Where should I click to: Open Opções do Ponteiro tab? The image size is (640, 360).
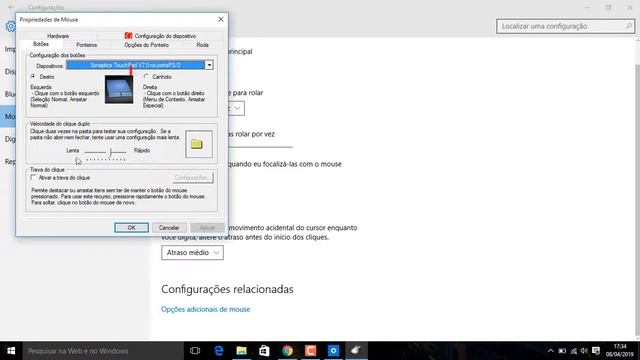(x=147, y=45)
